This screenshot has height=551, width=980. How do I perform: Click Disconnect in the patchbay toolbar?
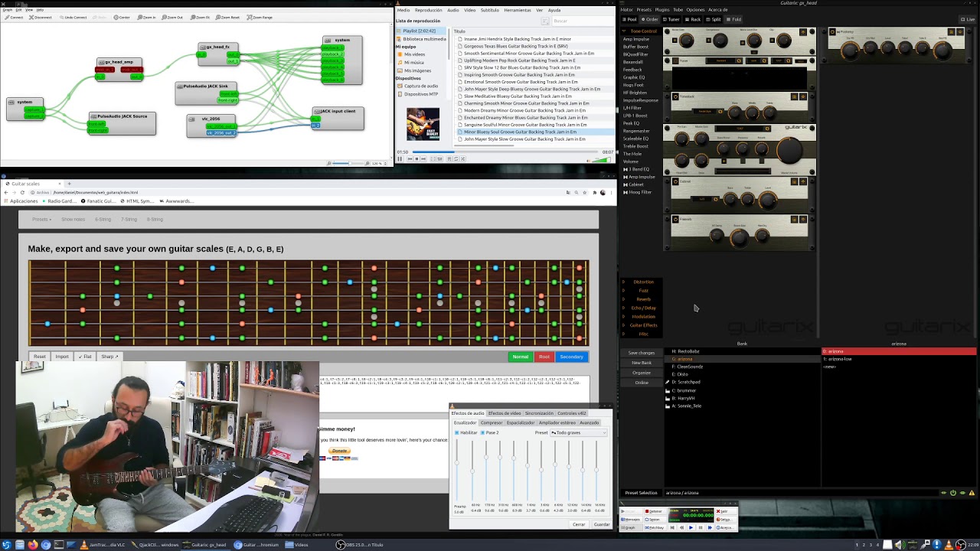click(x=41, y=17)
